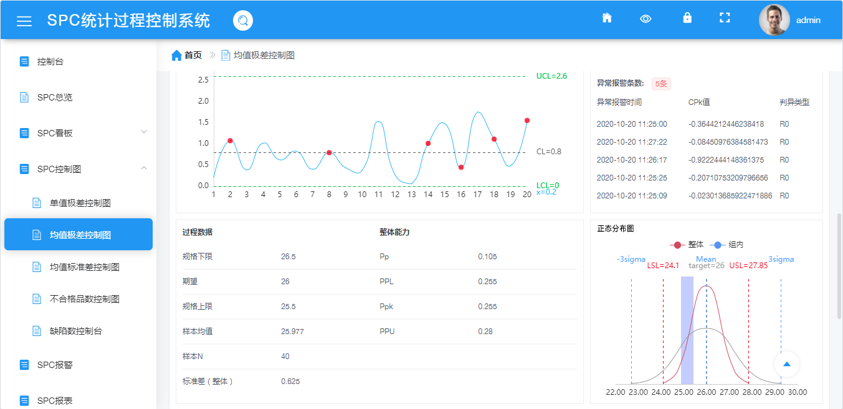The height and width of the screenshot is (409, 843).
Task: Click red data point at sample 20
Action: tap(527, 120)
